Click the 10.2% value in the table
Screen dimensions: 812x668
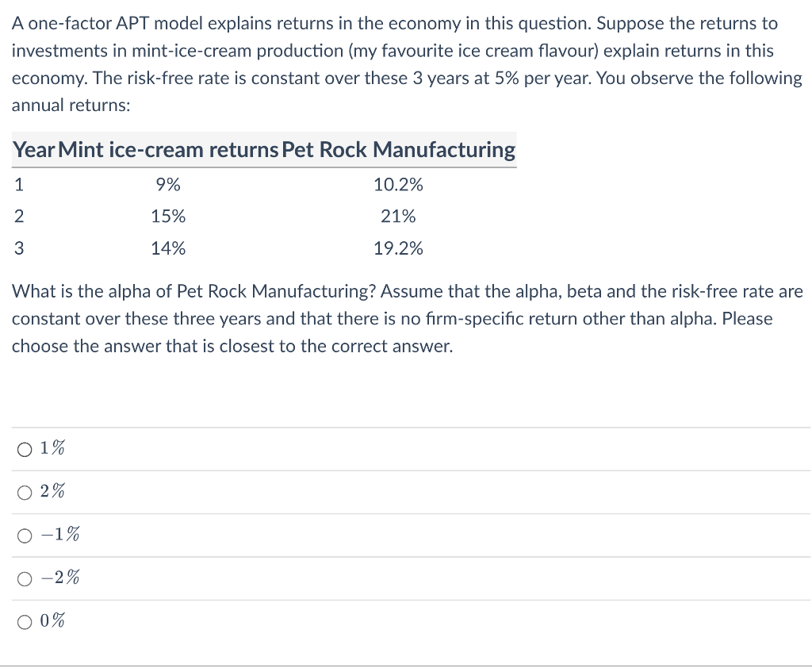pos(399,184)
